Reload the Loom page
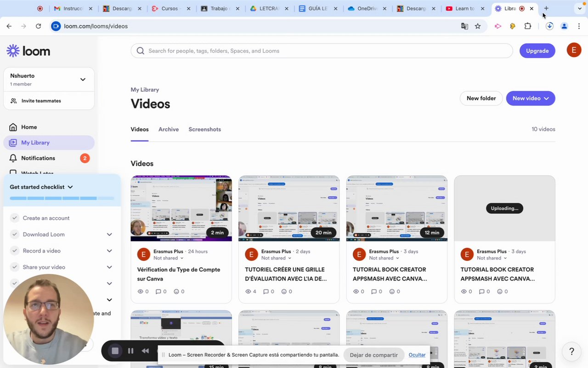 tap(39, 26)
